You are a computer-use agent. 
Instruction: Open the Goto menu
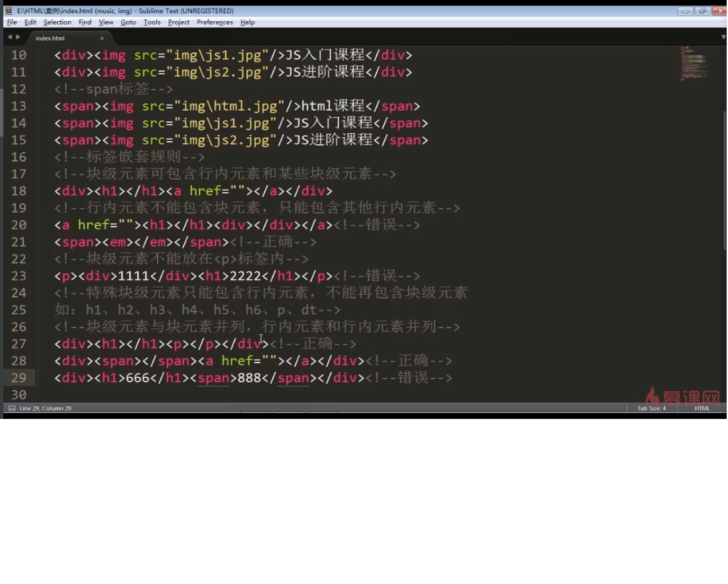tap(128, 23)
